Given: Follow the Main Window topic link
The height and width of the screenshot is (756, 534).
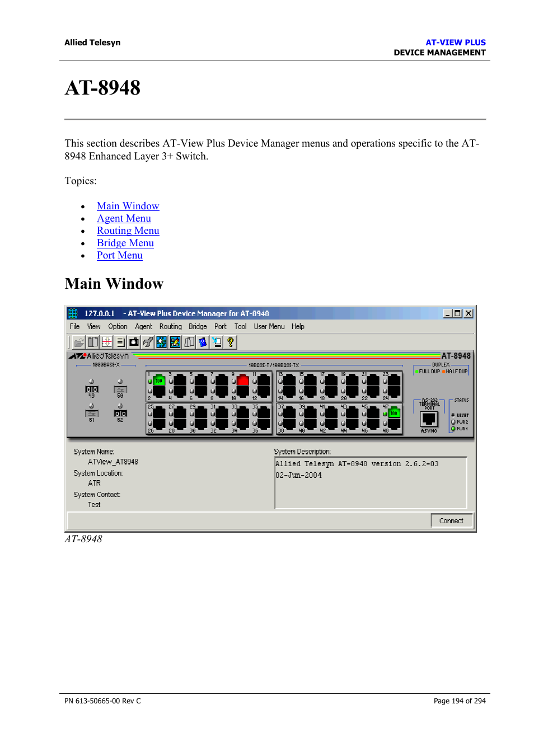Looking at the screenshot, I should pos(128,206).
